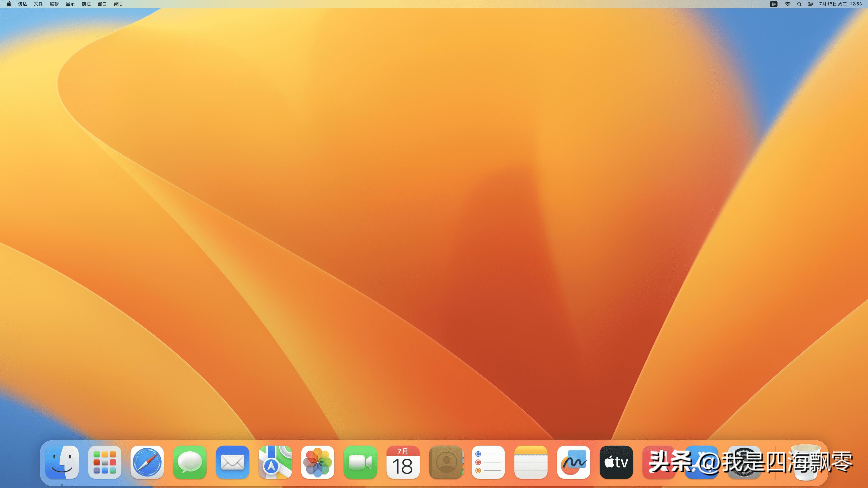The image size is (868, 488).
Task: Open the Apple menu
Action: point(9,4)
